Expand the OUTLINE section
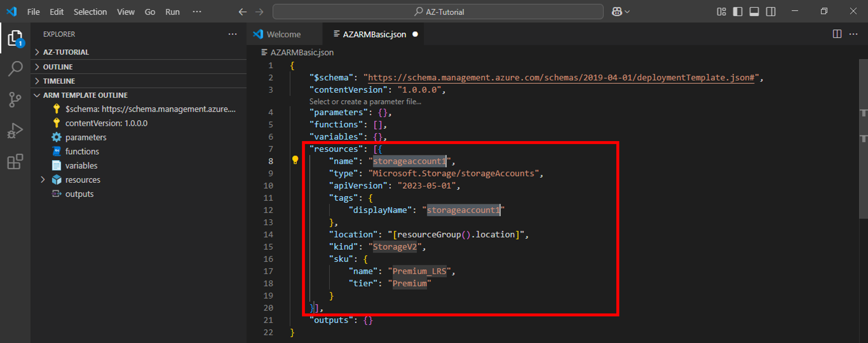Image resolution: width=868 pixels, height=343 pixels. click(58, 67)
